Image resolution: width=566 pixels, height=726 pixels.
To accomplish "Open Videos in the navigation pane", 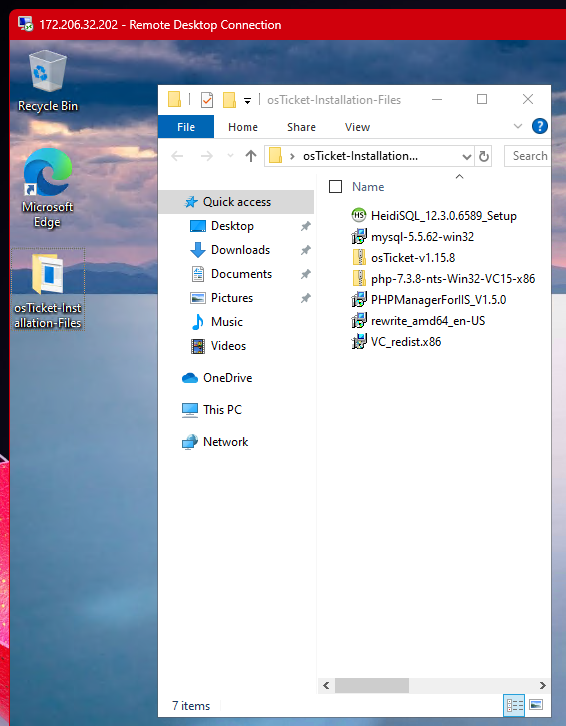I will click(228, 346).
